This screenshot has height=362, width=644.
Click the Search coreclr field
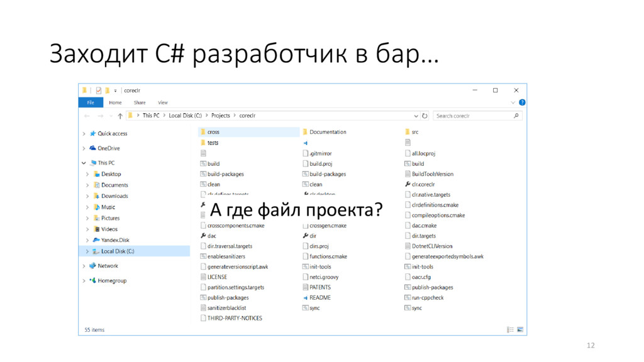point(477,116)
